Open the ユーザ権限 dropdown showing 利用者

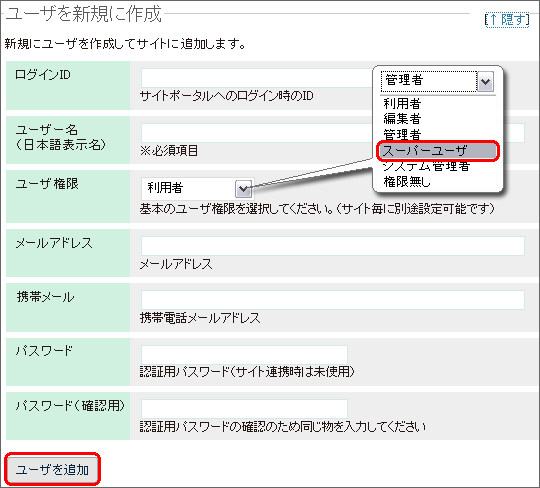click(x=198, y=188)
